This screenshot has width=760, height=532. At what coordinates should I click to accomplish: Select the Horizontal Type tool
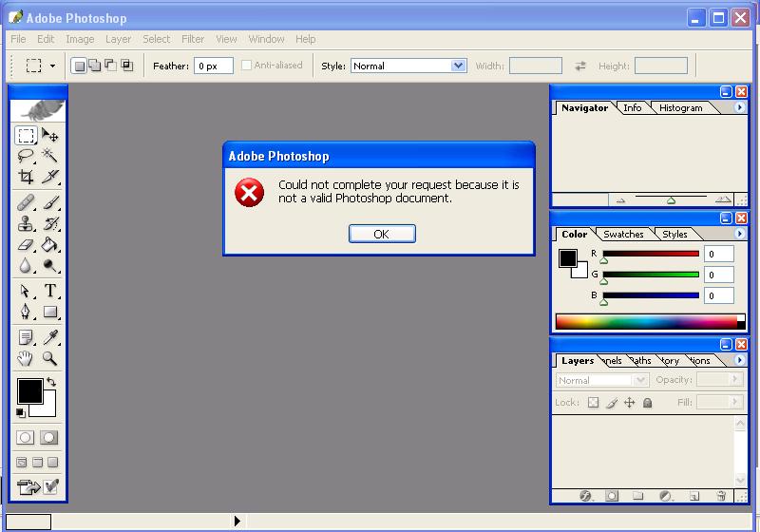coord(49,291)
